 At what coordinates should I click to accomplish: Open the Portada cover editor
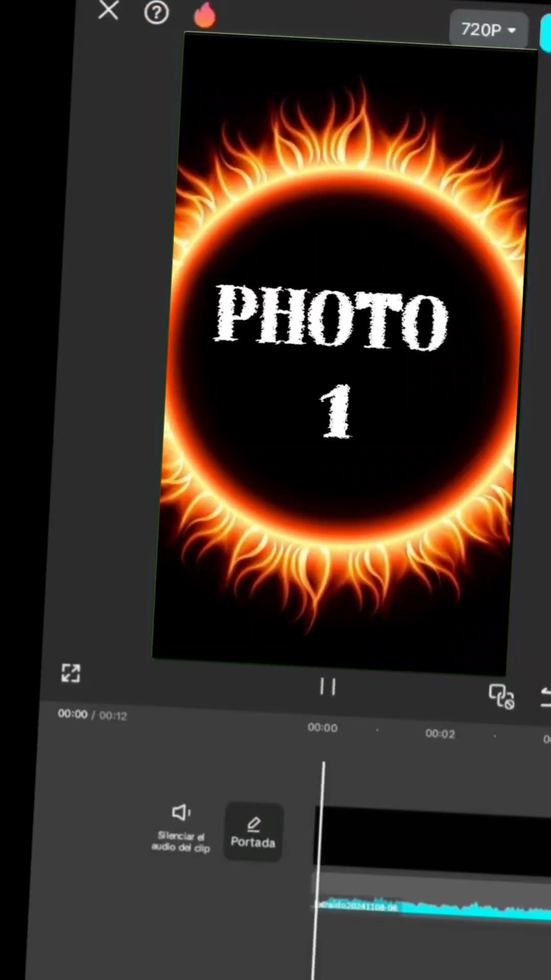click(x=253, y=832)
